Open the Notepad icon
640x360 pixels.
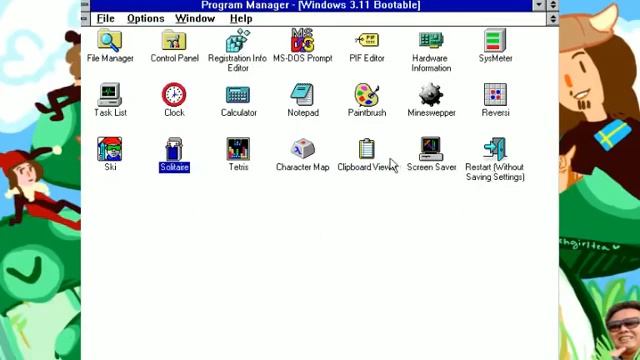click(302, 95)
